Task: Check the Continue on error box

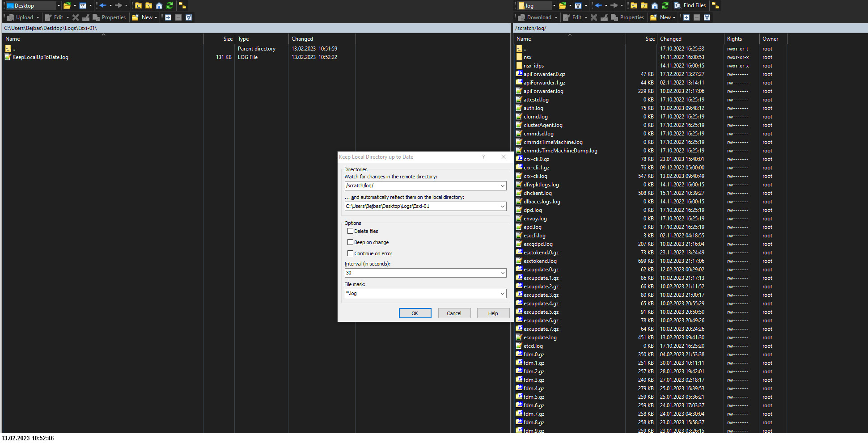Action: (x=350, y=253)
